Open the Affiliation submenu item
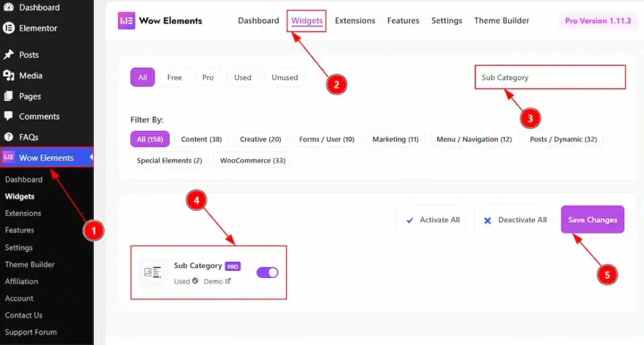 (21, 282)
